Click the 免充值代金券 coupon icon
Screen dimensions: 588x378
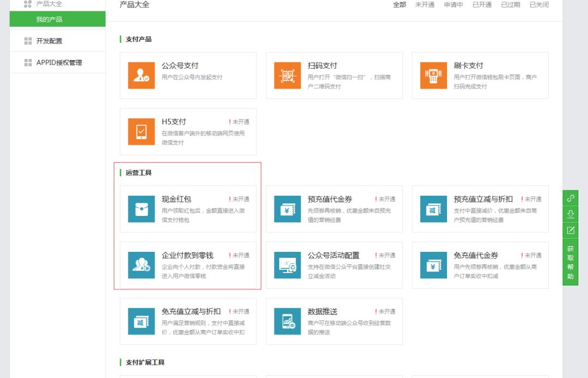pos(433,265)
